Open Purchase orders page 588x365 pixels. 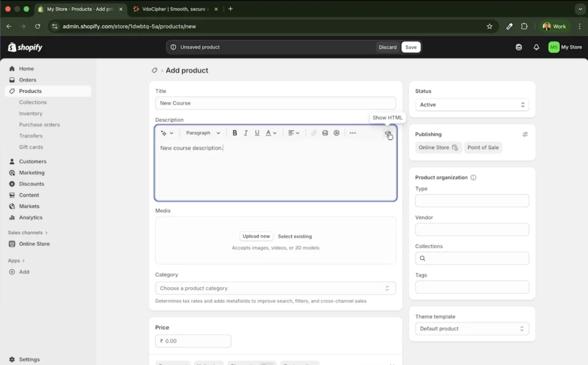(40, 125)
